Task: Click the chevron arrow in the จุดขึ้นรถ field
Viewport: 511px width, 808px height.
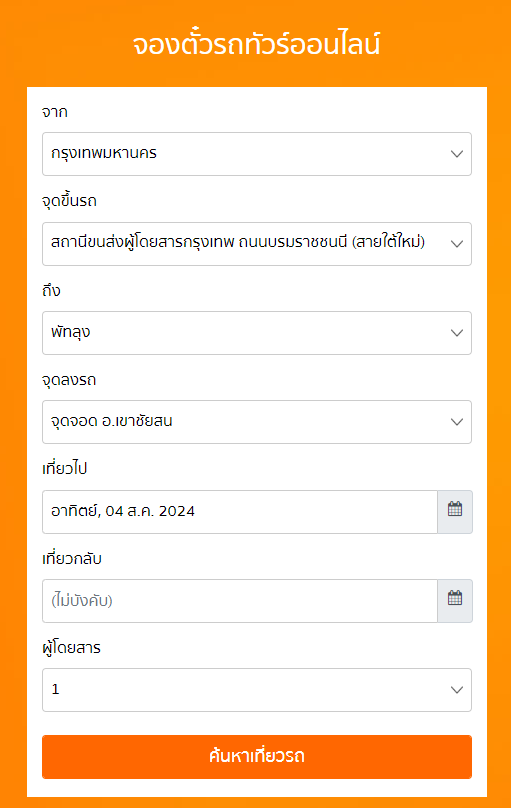Action: 457,244
